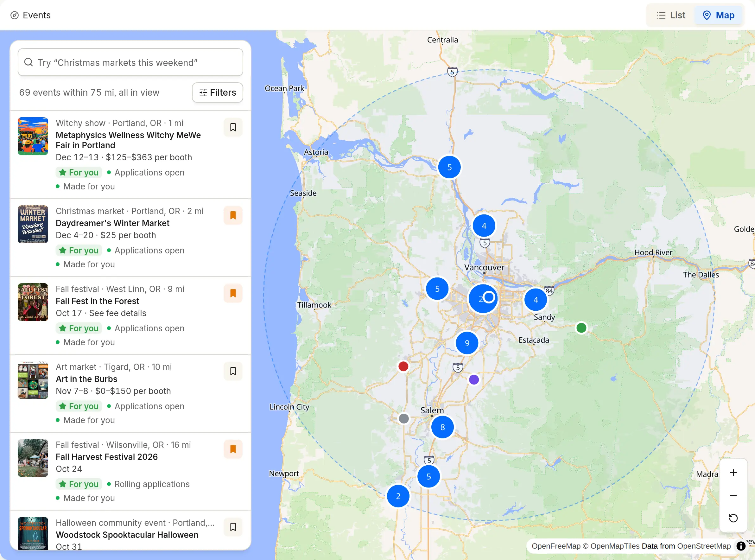Open the Filters panel

pos(218,92)
